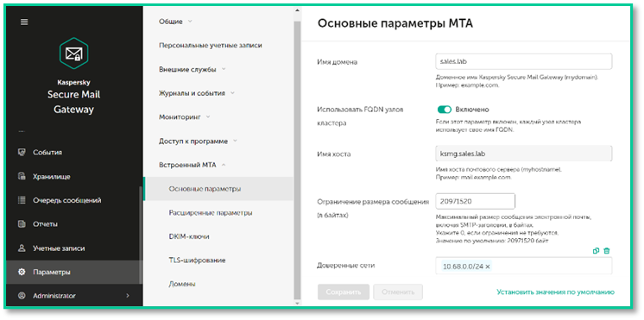Copy trusted networks with the copy icon
The height and width of the screenshot is (320, 644).
[596, 251]
